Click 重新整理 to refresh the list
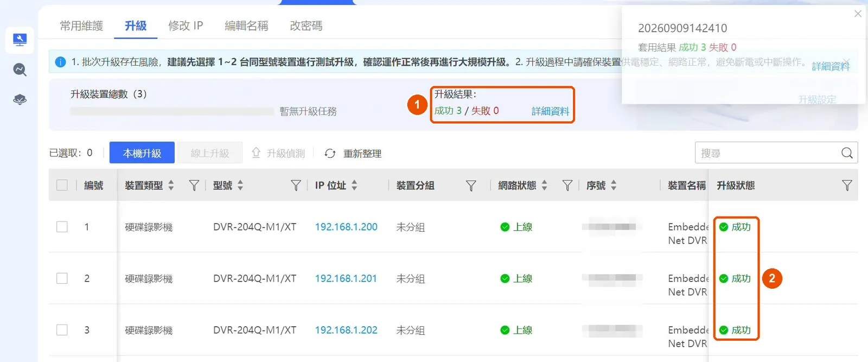Screen dimensions: 868x362 [x=353, y=154]
